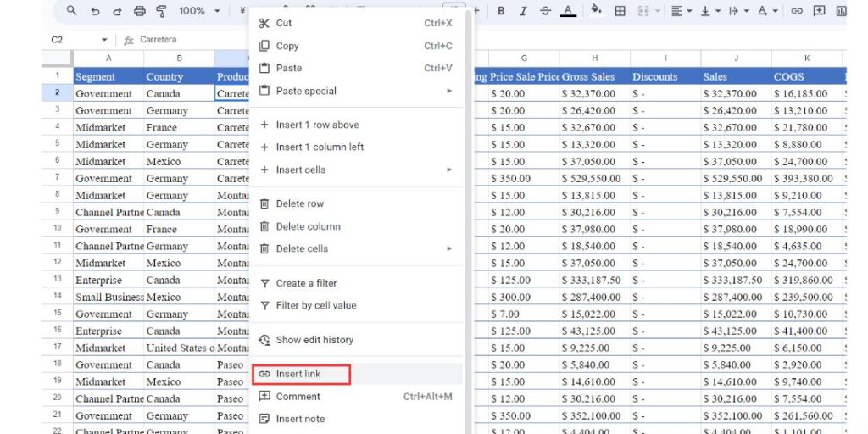Viewport: 868px width, 434px height.
Task: Select column A header
Action: click(108, 58)
